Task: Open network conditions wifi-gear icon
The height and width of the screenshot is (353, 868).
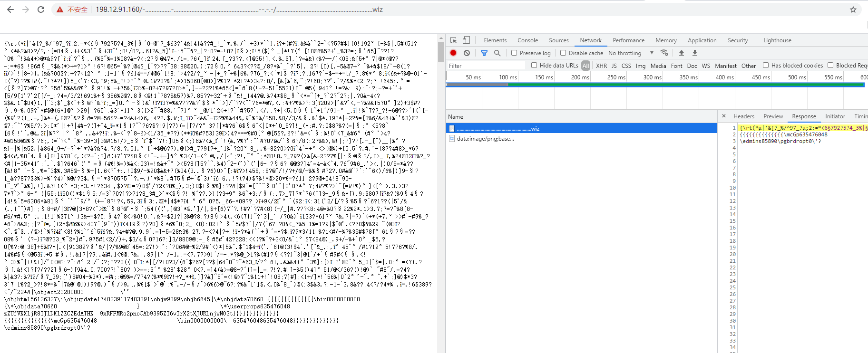Action: [664, 53]
